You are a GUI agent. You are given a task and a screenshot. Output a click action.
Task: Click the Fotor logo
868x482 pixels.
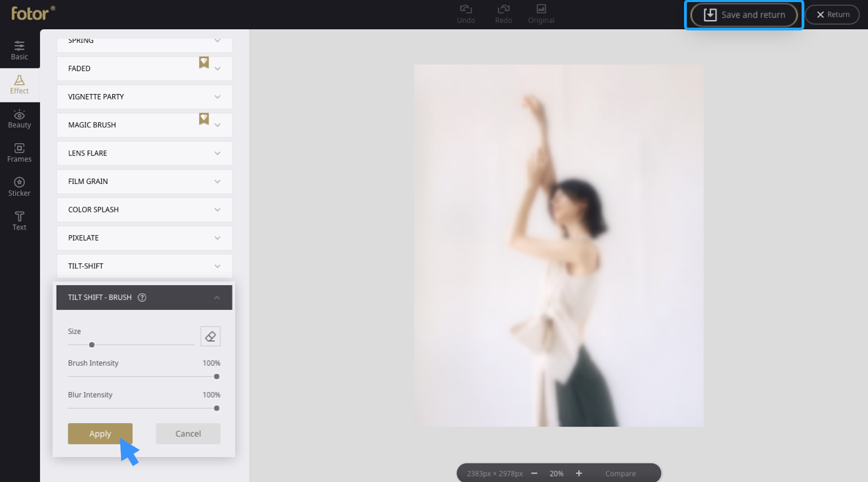(x=33, y=12)
